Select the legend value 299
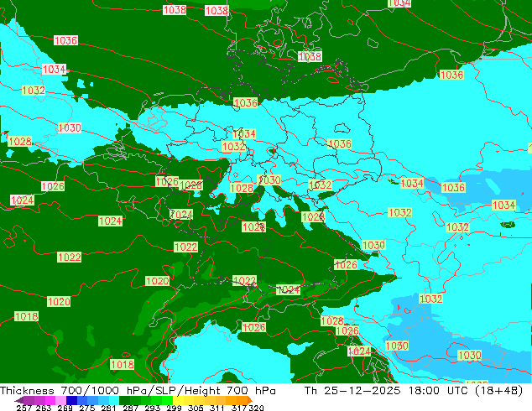 pyautogui.click(x=174, y=408)
